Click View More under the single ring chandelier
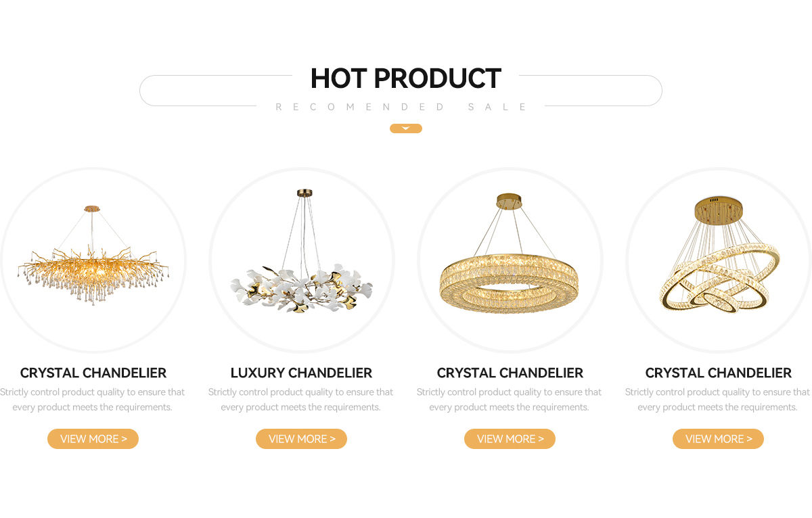The width and height of the screenshot is (812, 518). 510,439
